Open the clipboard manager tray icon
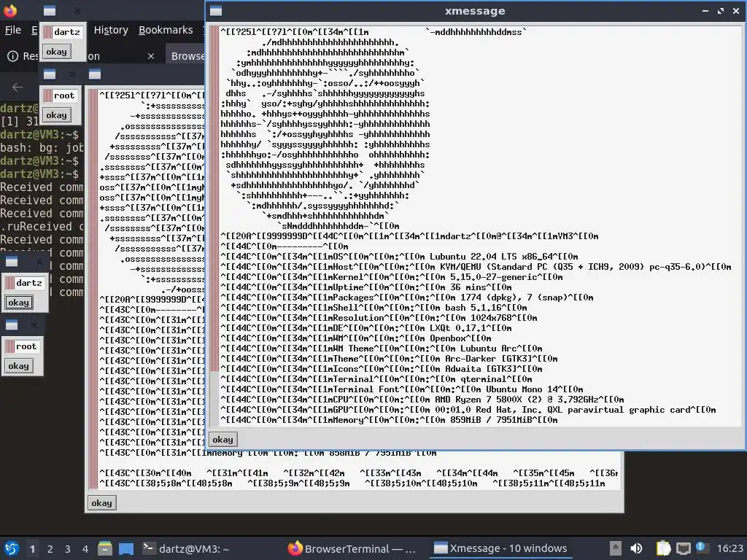The width and height of the screenshot is (747, 560). tap(663, 548)
